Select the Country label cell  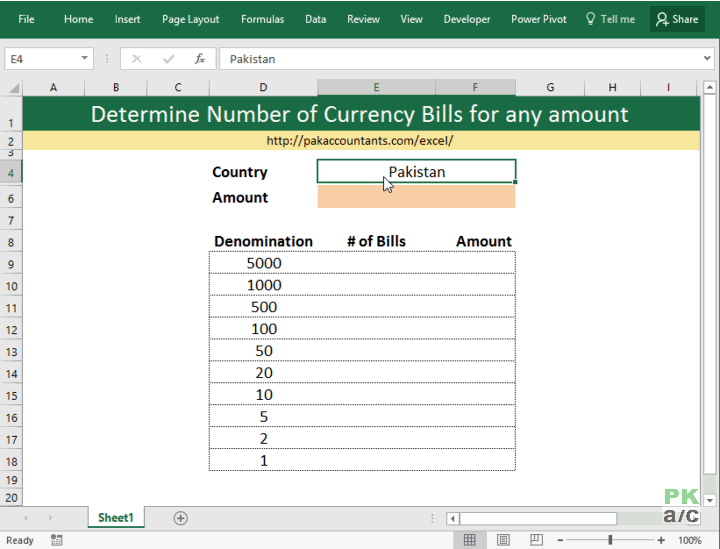tap(263, 172)
